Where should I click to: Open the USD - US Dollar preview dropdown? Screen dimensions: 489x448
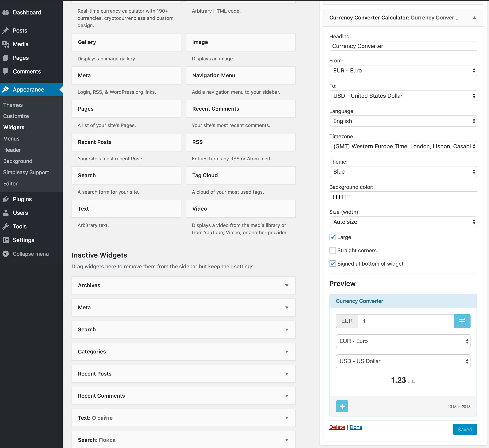tap(403, 361)
